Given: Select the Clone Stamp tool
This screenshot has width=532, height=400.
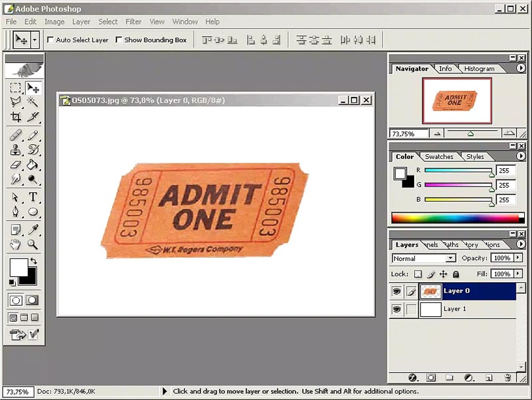Looking at the screenshot, I should [15, 150].
